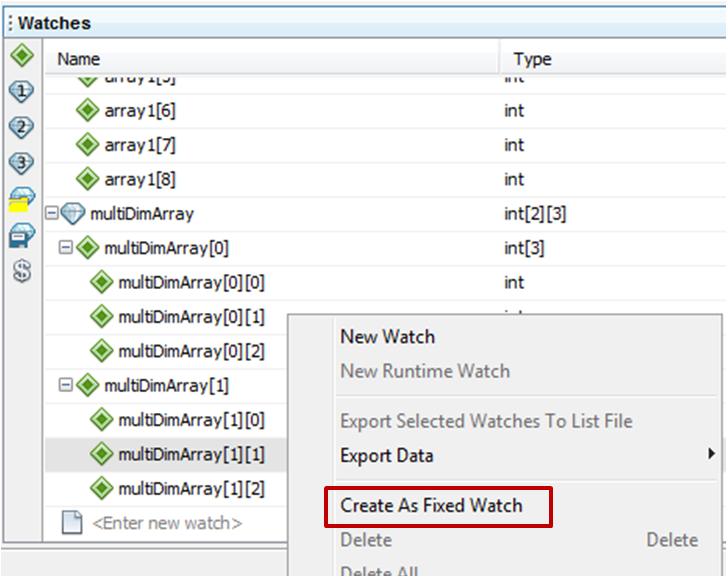The height and width of the screenshot is (577, 727).
Task: Click the dollar sign sidebar icon
Action: (22, 271)
